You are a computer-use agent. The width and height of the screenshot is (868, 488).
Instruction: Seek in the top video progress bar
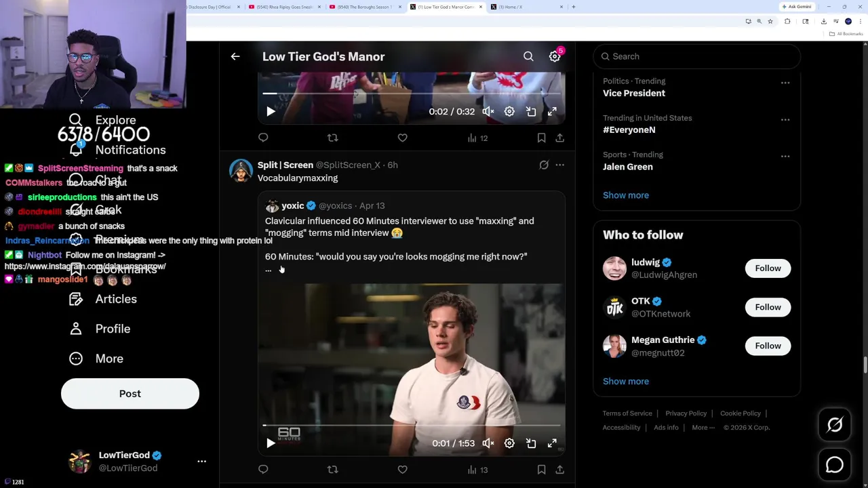pos(412,94)
